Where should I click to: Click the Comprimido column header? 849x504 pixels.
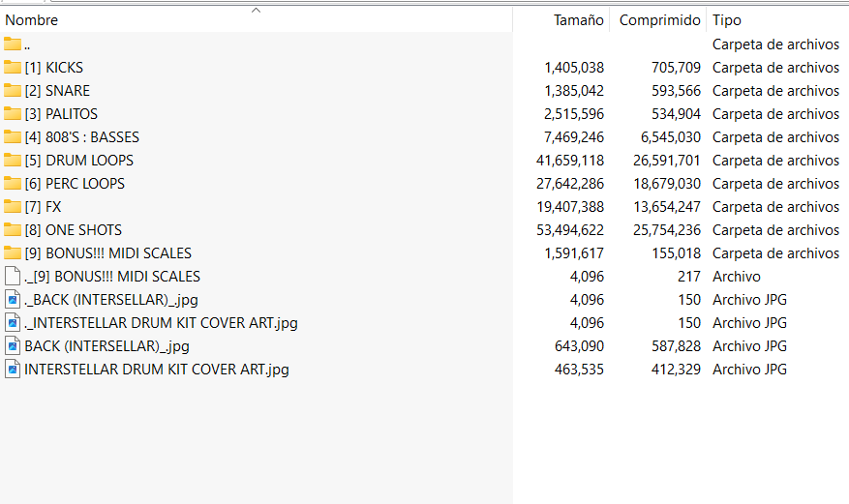click(659, 20)
